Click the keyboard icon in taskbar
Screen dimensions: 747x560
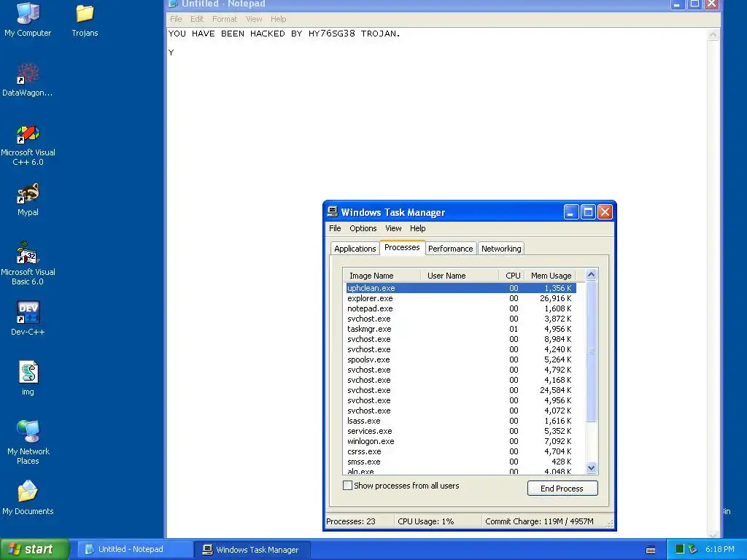651,550
